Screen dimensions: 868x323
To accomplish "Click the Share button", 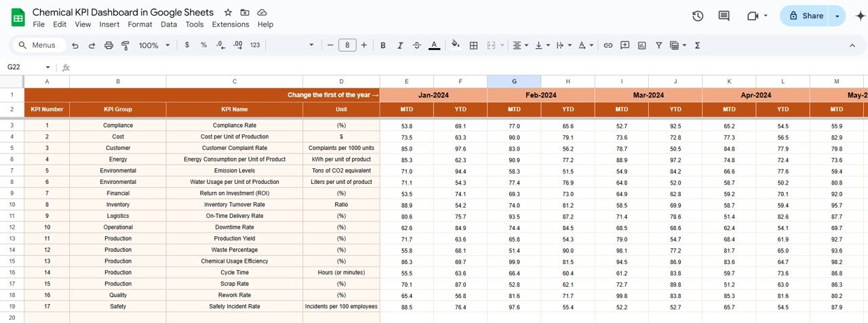I will (805, 16).
